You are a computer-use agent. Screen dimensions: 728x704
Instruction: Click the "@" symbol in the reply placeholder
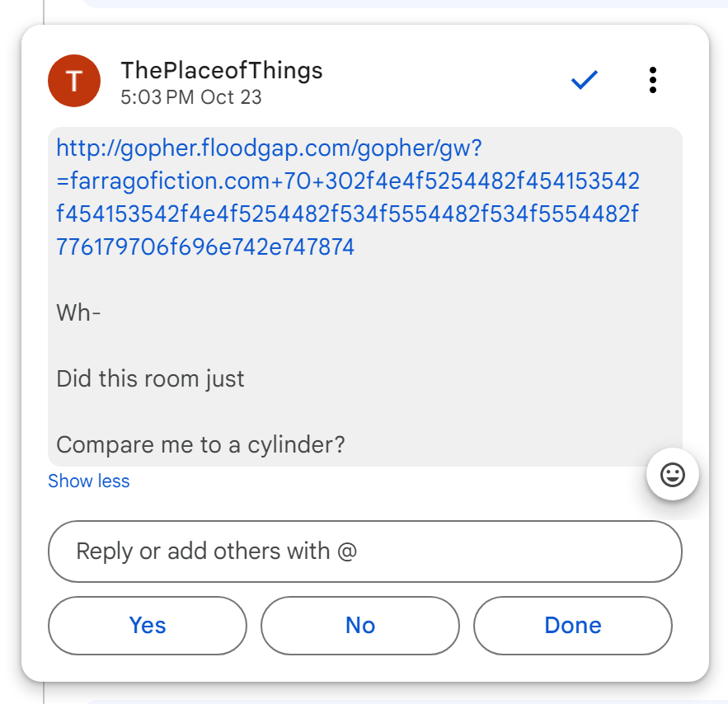click(x=347, y=551)
